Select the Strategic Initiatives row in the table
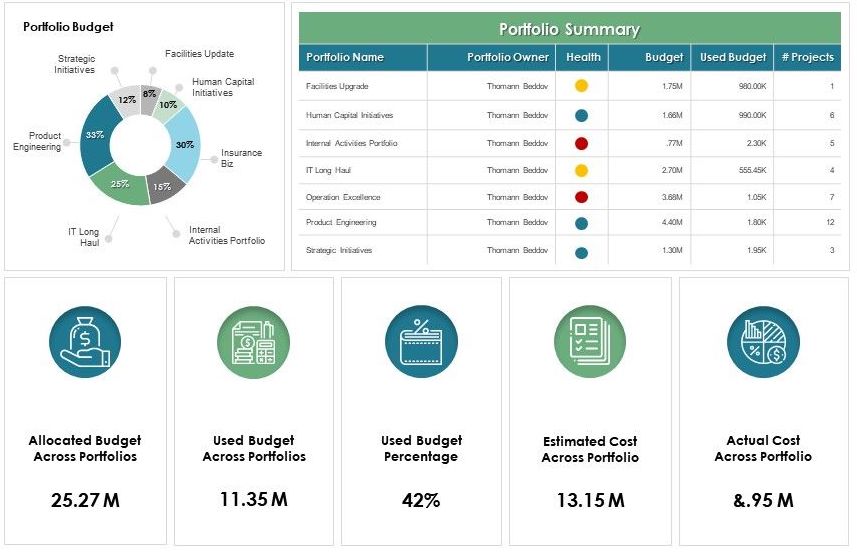Image resolution: width=857 pixels, height=553 pixels. 339,250
